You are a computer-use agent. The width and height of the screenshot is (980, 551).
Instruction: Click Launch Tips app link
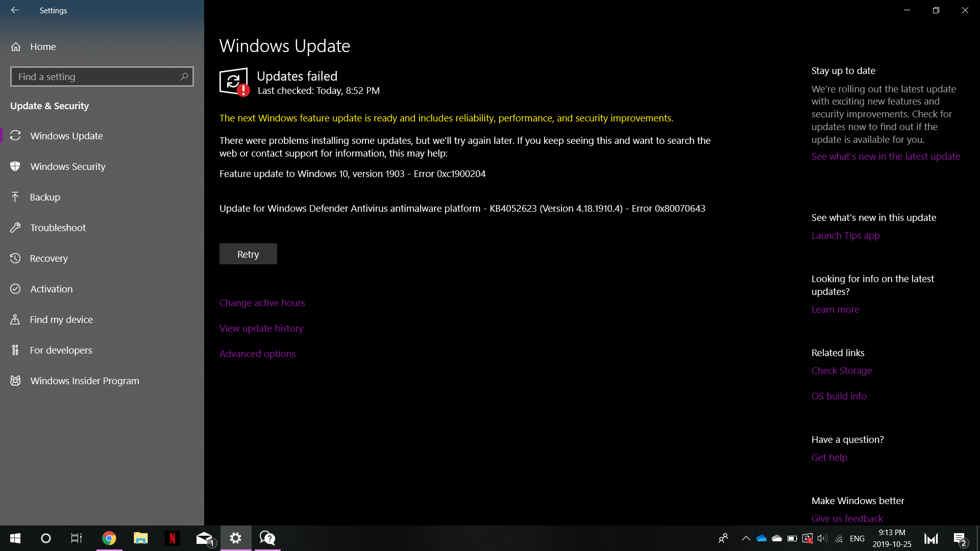[845, 235]
